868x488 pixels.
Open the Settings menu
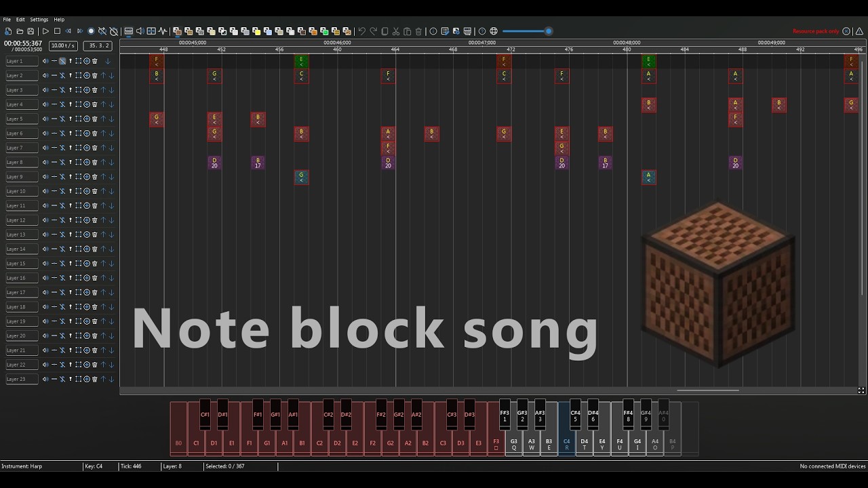point(39,20)
